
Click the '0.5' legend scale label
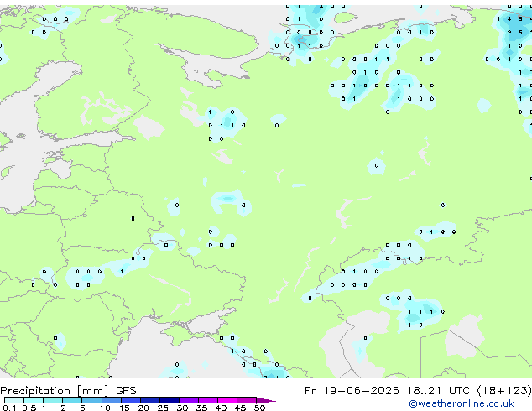[29, 408]
